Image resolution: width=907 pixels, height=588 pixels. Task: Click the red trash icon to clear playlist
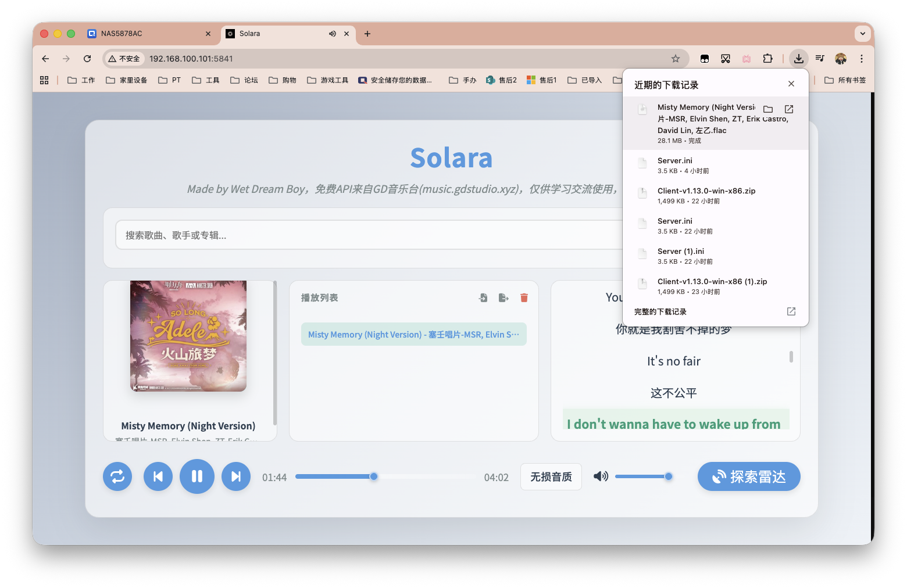[x=524, y=297]
